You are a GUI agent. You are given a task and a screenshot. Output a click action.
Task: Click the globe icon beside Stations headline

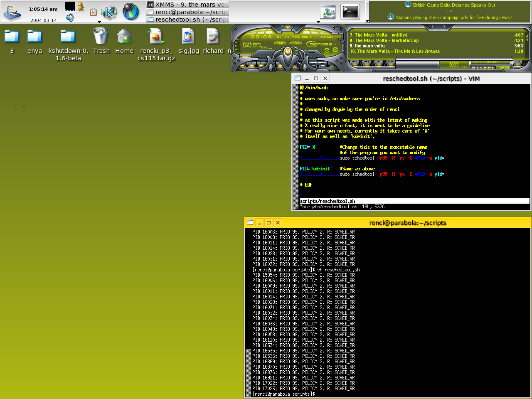coord(391,17)
